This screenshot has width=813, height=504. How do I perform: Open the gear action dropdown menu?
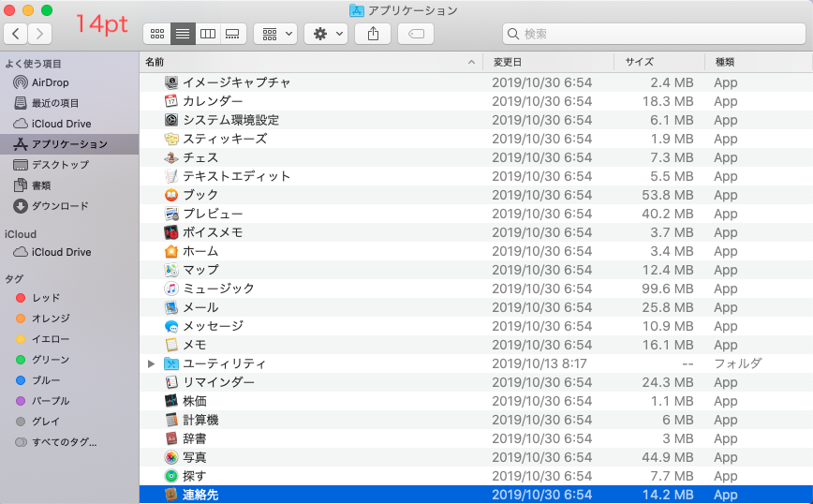325,34
